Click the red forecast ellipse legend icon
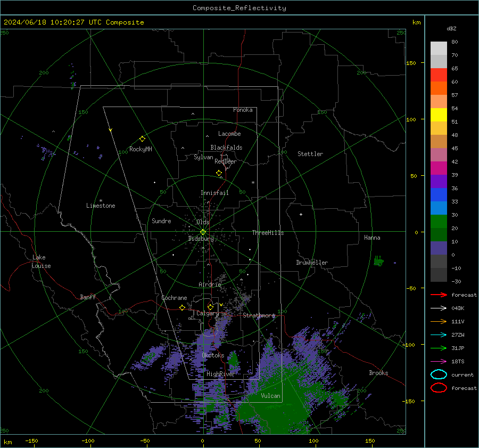 [439, 388]
